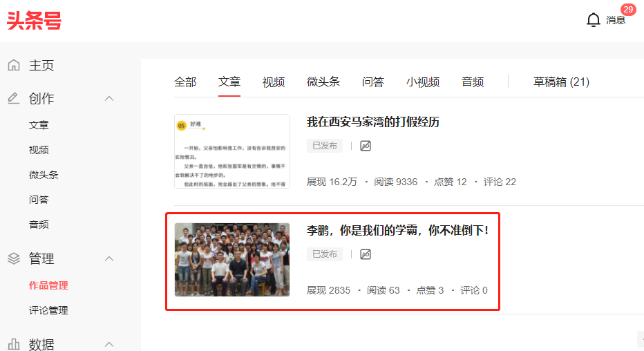This screenshot has height=351, width=644.
Task: Go to 评论管理 in sidebar
Action: point(48,310)
